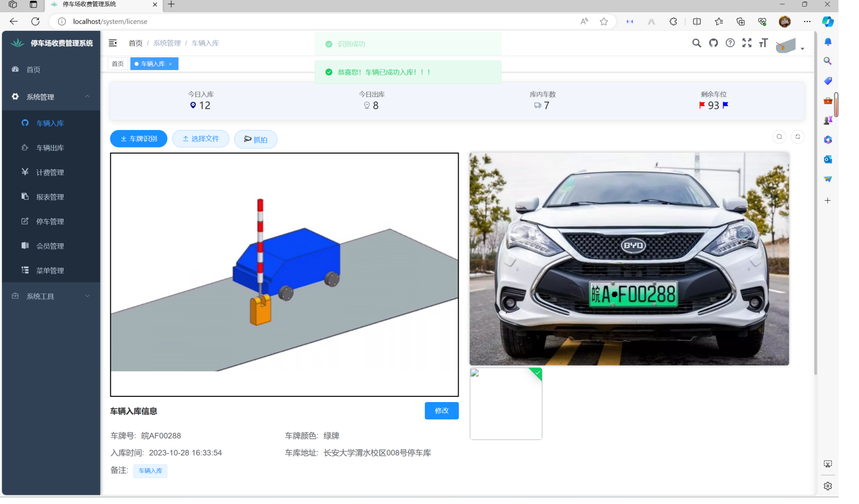Toggle fullscreen icon in header
The height and width of the screenshot is (504, 859).
point(747,43)
